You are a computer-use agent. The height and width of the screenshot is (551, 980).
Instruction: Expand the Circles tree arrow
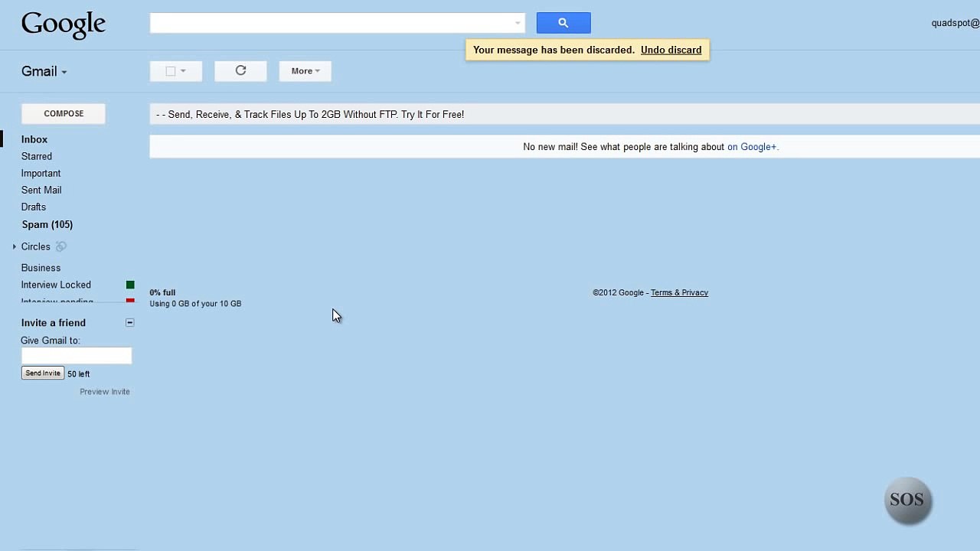click(15, 246)
